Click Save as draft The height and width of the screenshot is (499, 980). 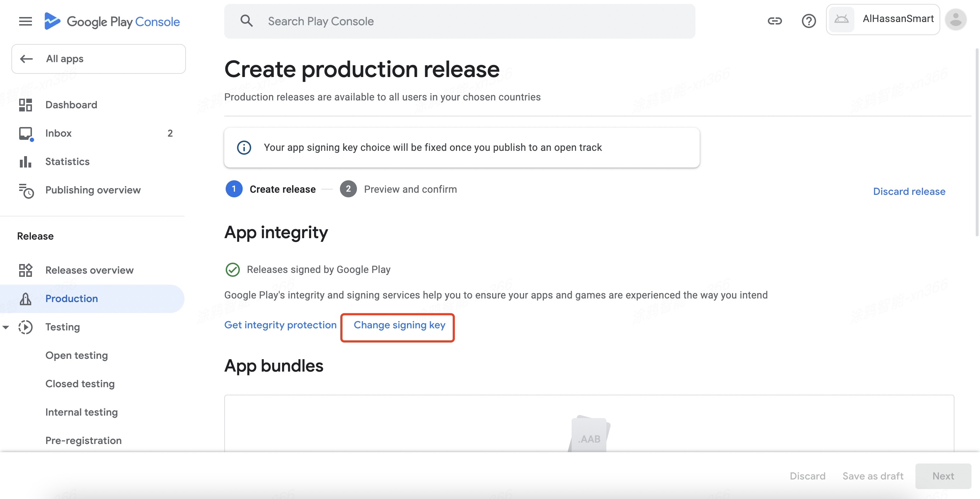(x=873, y=476)
